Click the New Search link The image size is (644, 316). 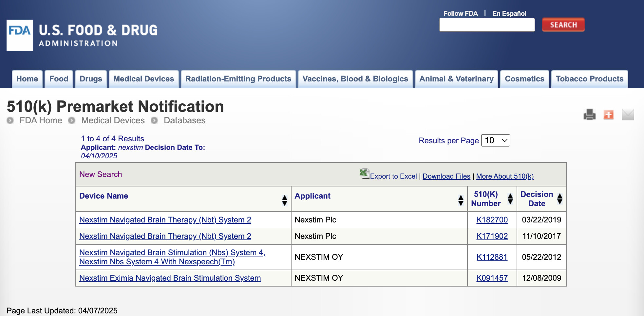point(101,174)
